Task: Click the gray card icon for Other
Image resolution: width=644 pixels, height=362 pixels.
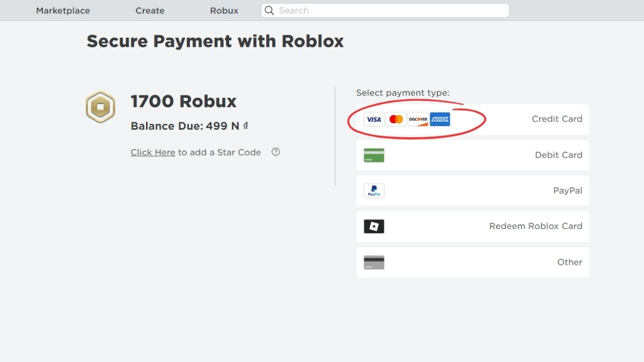Action: coord(374,262)
